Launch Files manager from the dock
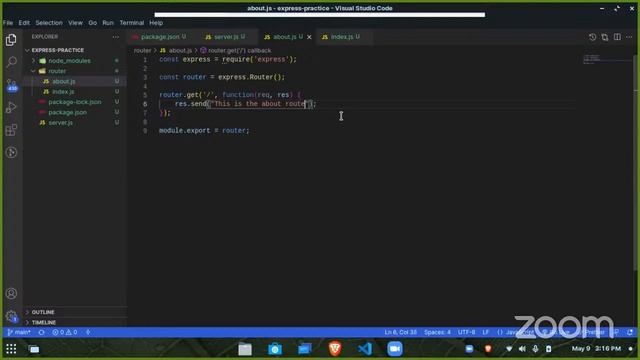The width and height of the screenshot is (640, 360). pyautogui.click(x=245, y=349)
